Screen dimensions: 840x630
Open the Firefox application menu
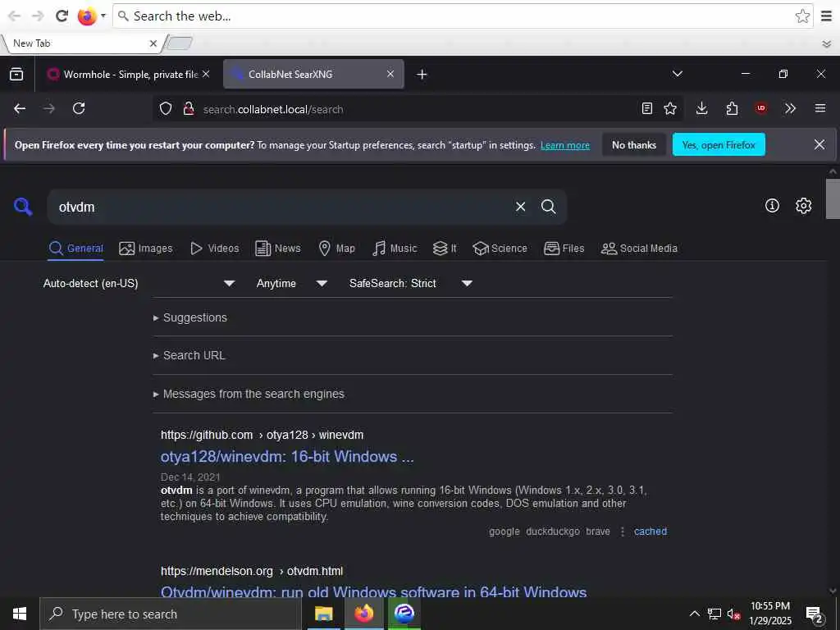pyautogui.click(x=820, y=109)
